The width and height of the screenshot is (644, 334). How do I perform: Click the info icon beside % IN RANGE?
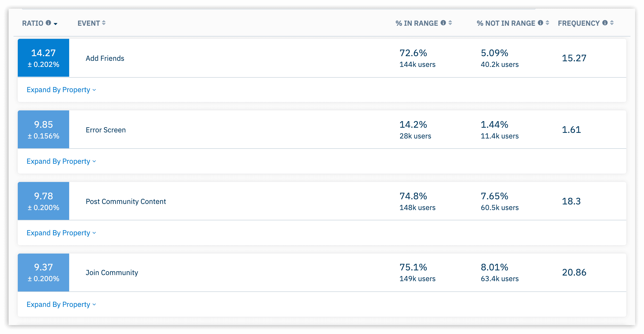coord(443,23)
